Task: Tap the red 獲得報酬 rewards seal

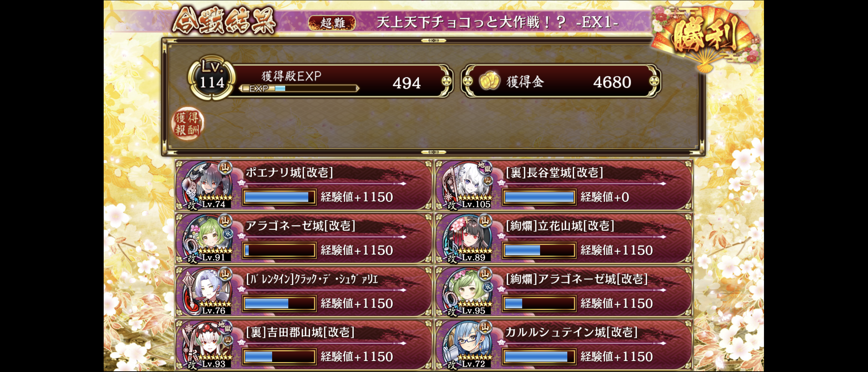Action: click(x=187, y=124)
